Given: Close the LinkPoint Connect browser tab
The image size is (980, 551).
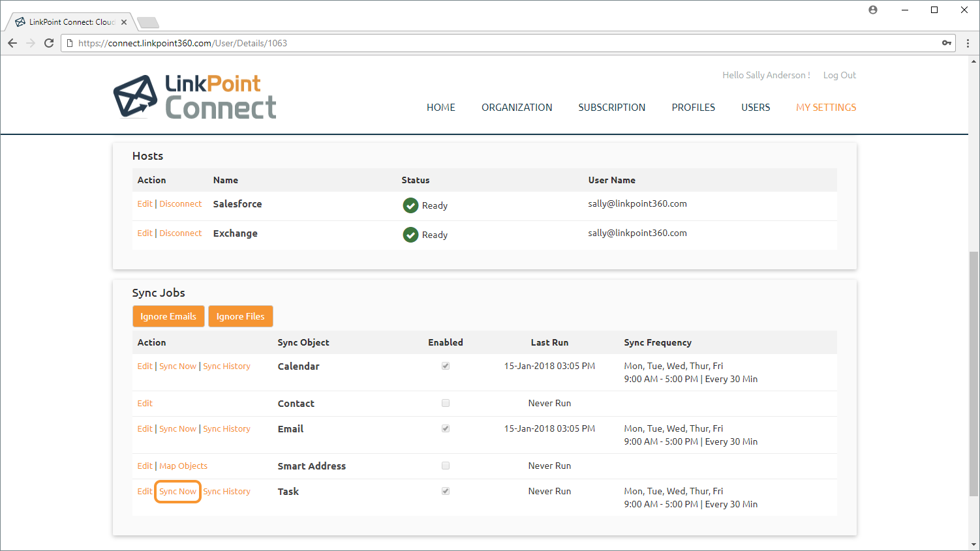Looking at the screenshot, I should coord(124,22).
